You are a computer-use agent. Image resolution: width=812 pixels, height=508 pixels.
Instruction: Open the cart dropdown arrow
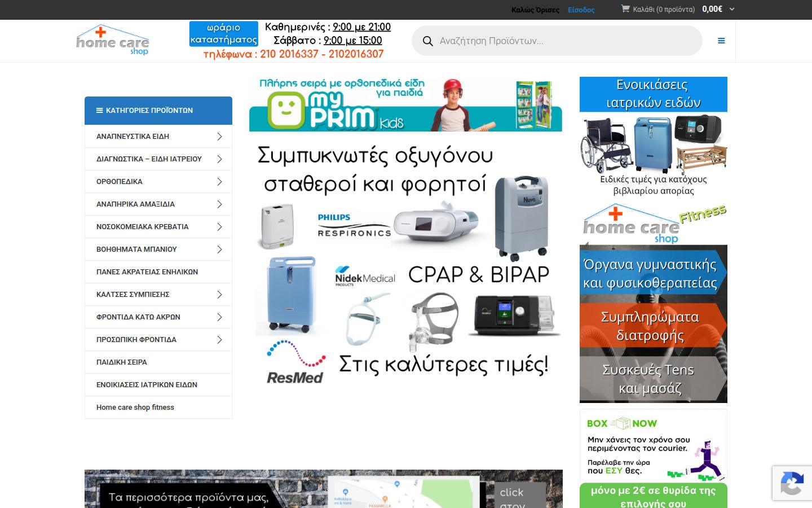pyautogui.click(x=732, y=9)
